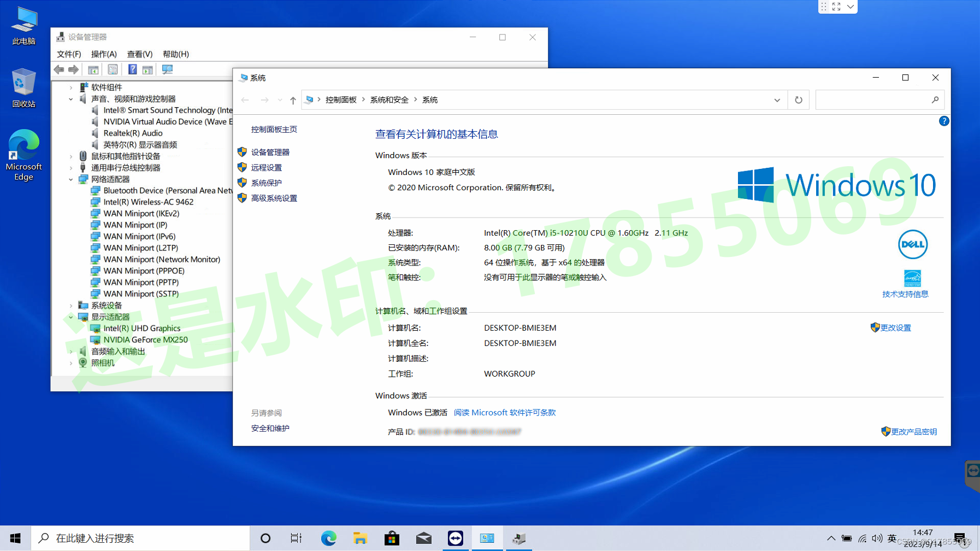980x551 pixels.
Task: Open 系统保护 link
Action: [267, 183]
